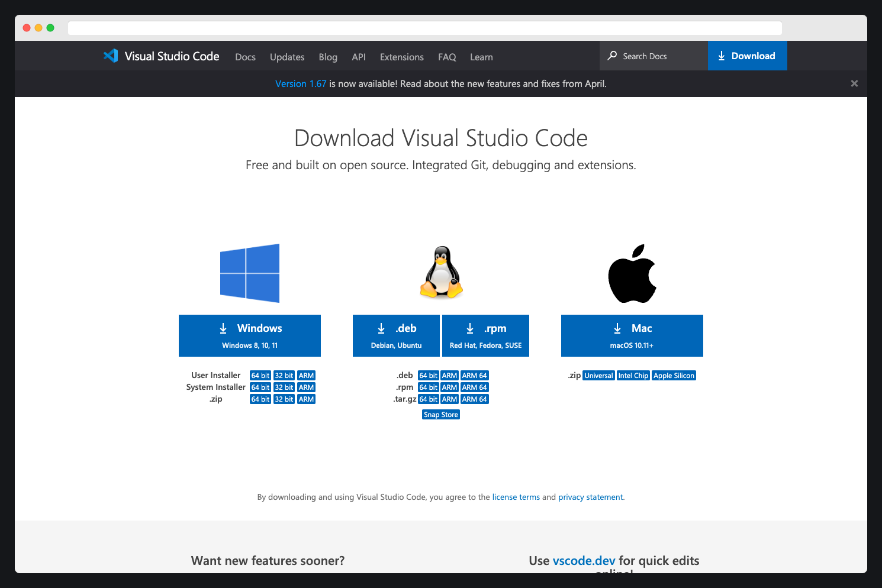Click the search magnifier icon in Search Docs
Screen dimensions: 882x588
coord(612,55)
